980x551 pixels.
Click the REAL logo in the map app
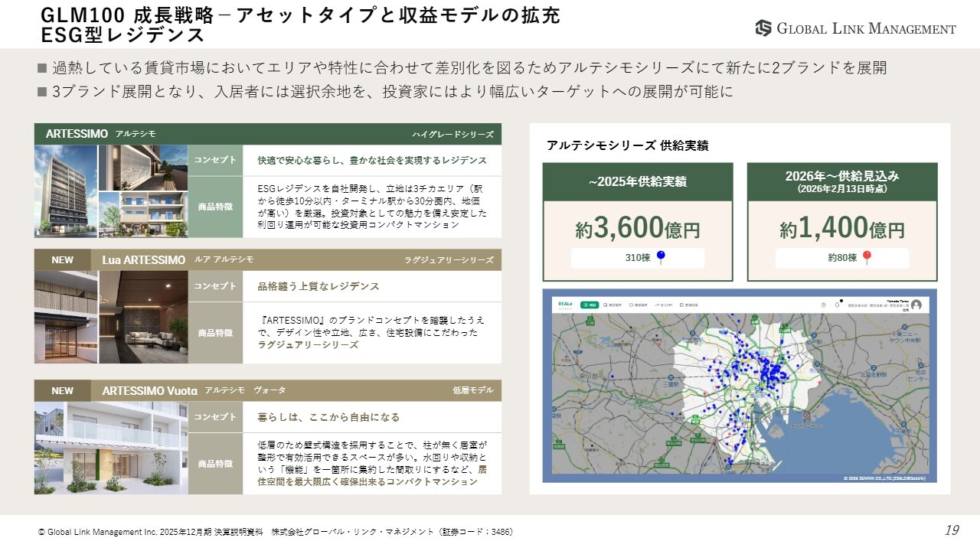coord(566,304)
